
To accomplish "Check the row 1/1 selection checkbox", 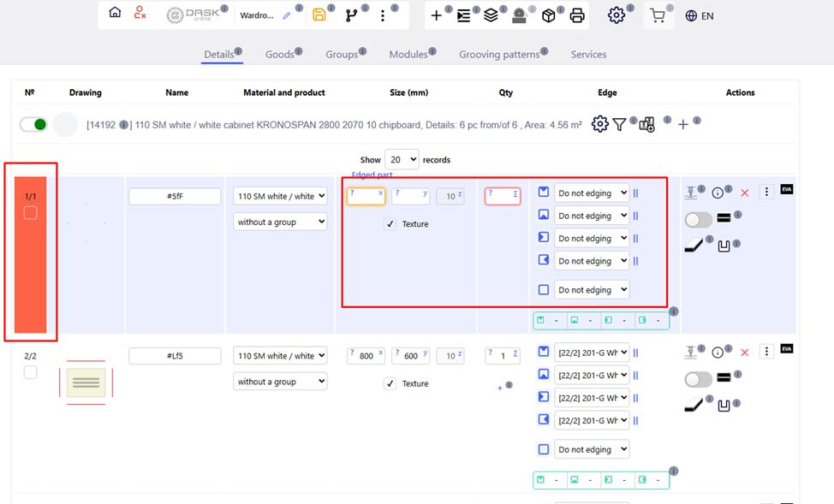I will click(x=31, y=213).
